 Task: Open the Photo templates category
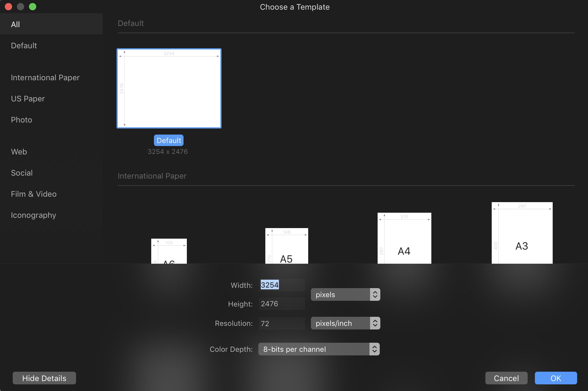click(x=21, y=119)
